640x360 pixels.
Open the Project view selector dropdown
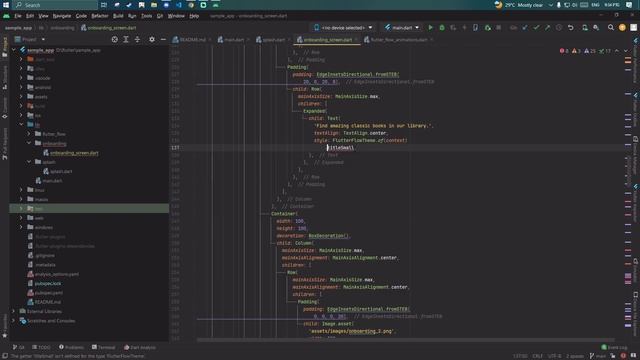click(29, 40)
